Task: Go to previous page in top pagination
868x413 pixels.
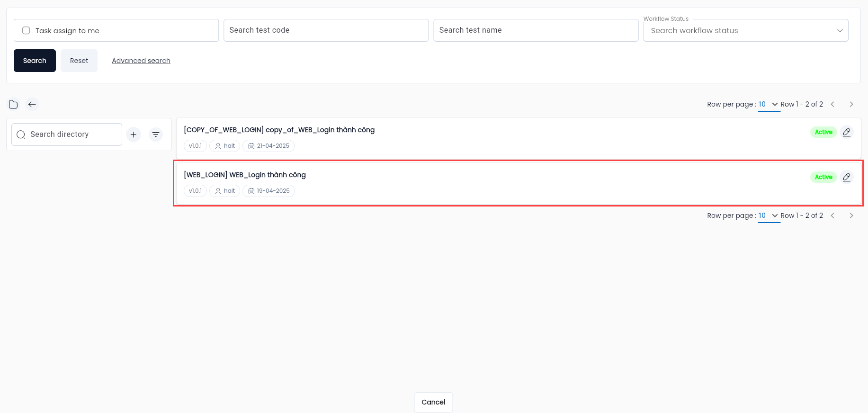Action: 832,104
